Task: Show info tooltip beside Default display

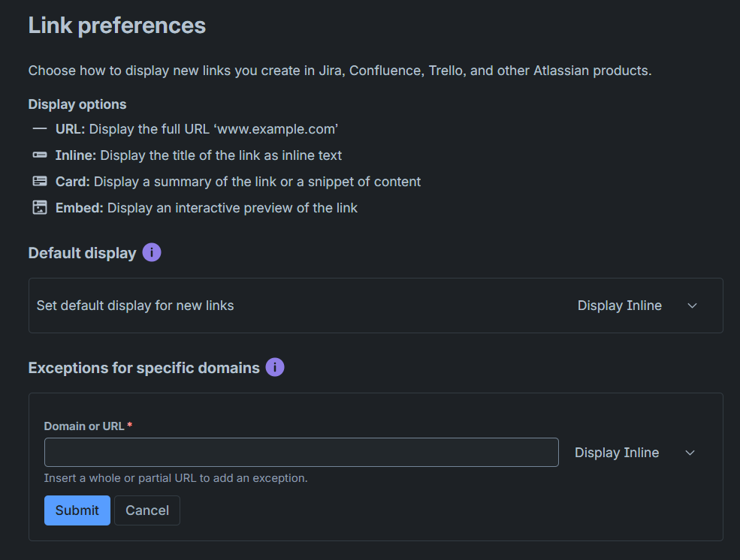Action: (152, 253)
